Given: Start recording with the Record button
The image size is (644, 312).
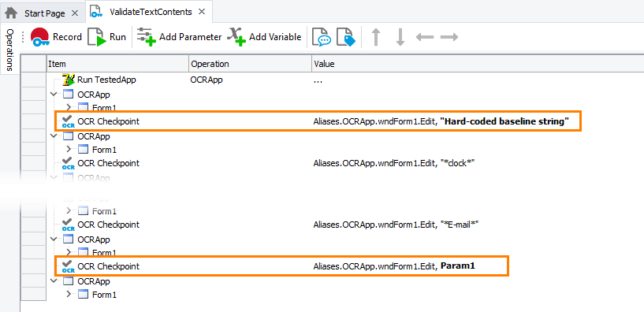Looking at the screenshot, I should pyautogui.click(x=57, y=37).
